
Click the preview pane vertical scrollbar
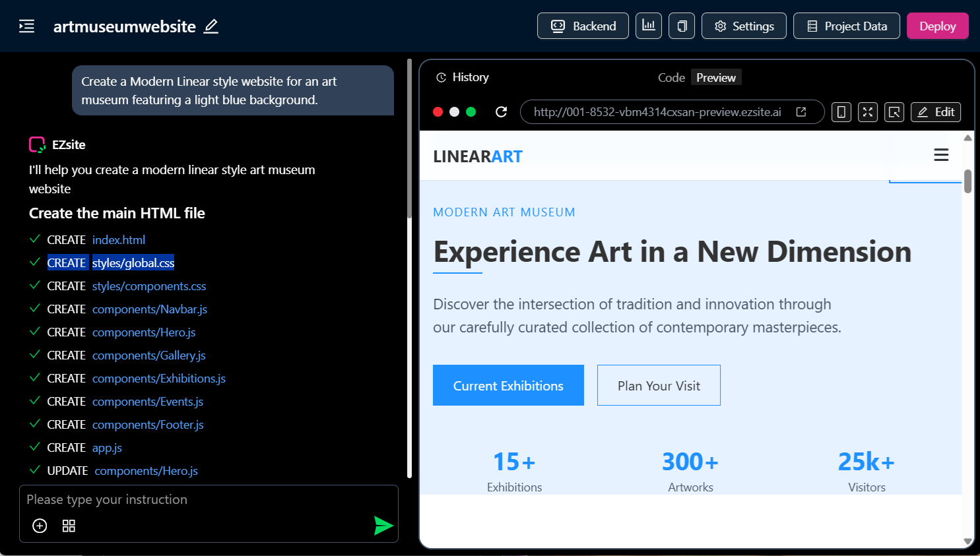[967, 181]
